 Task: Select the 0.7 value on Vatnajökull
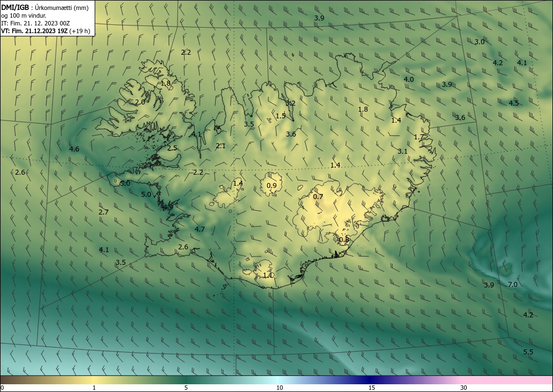click(x=318, y=197)
